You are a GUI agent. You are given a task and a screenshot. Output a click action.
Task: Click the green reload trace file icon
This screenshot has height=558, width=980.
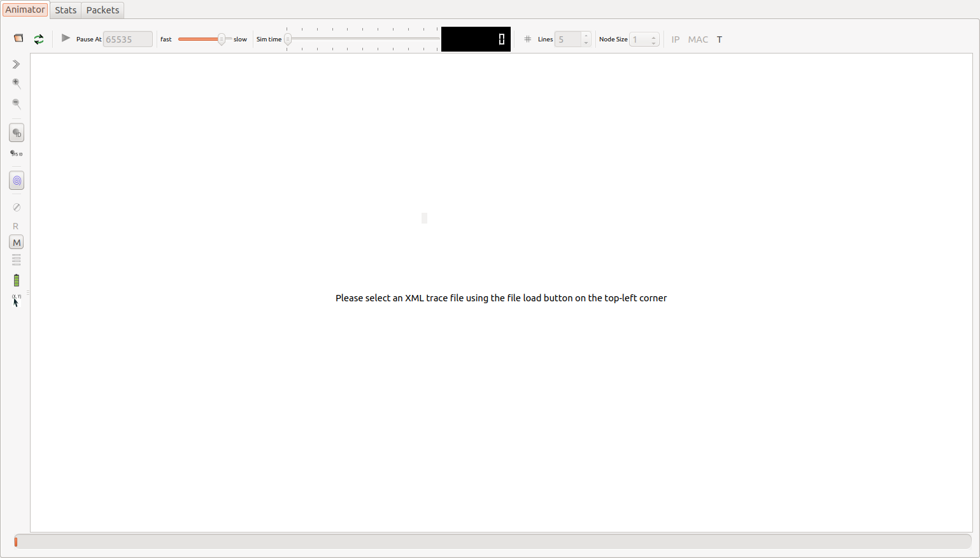coord(39,39)
